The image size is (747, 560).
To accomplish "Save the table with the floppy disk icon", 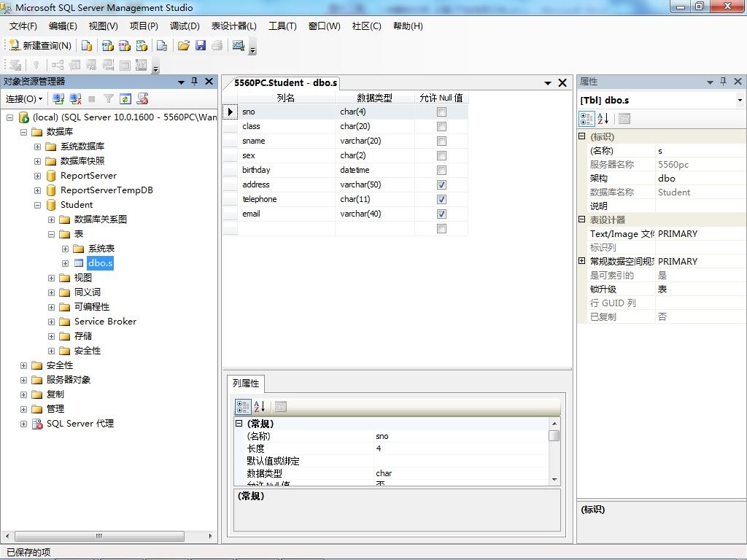I will point(201,45).
